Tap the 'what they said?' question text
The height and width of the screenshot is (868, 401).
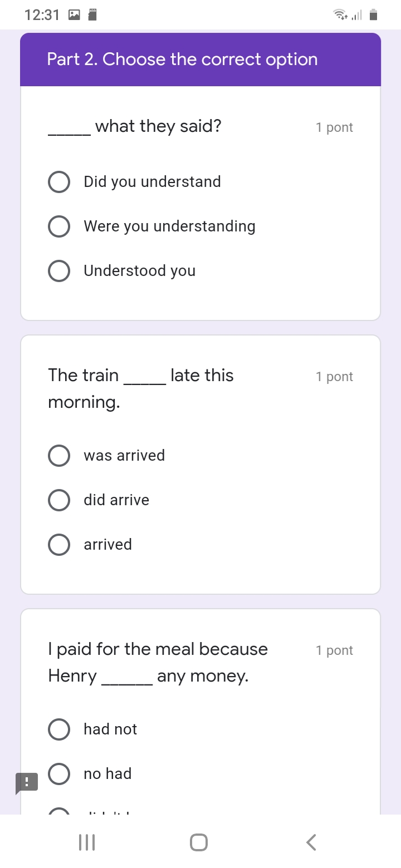158,127
